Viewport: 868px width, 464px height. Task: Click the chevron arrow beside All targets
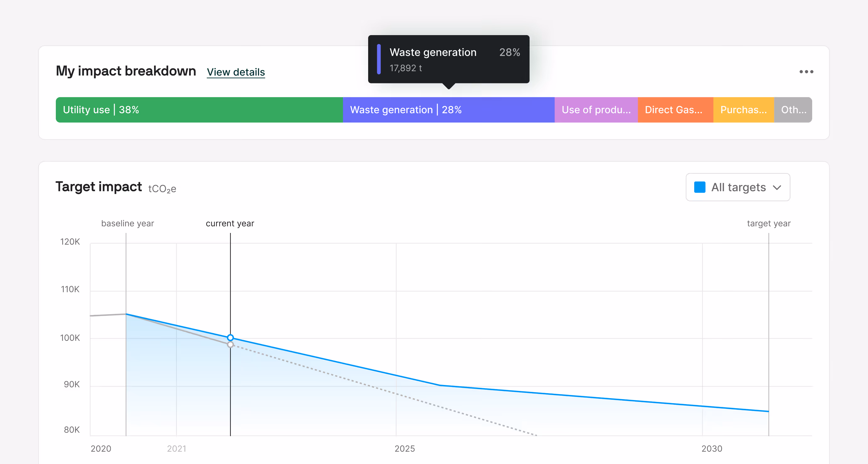coord(777,188)
